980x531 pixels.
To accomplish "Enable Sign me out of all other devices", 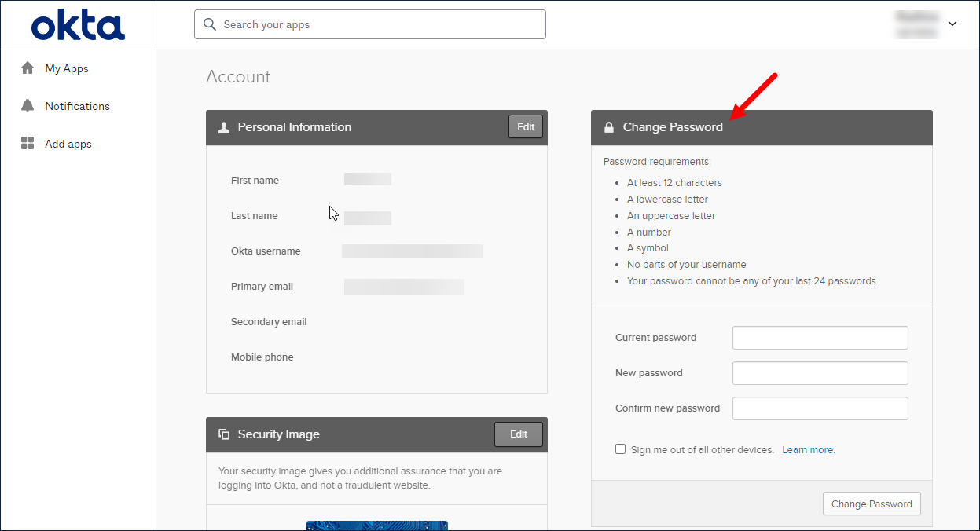I will click(x=621, y=449).
